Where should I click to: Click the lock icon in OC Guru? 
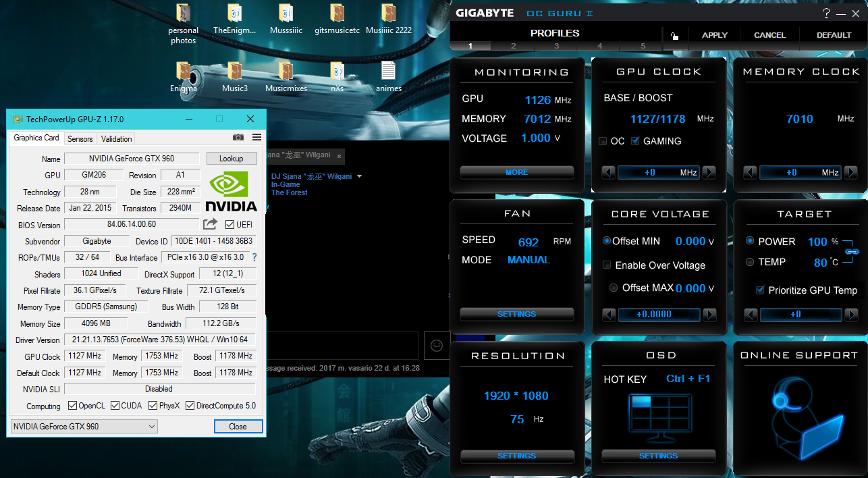pos(674,36)
